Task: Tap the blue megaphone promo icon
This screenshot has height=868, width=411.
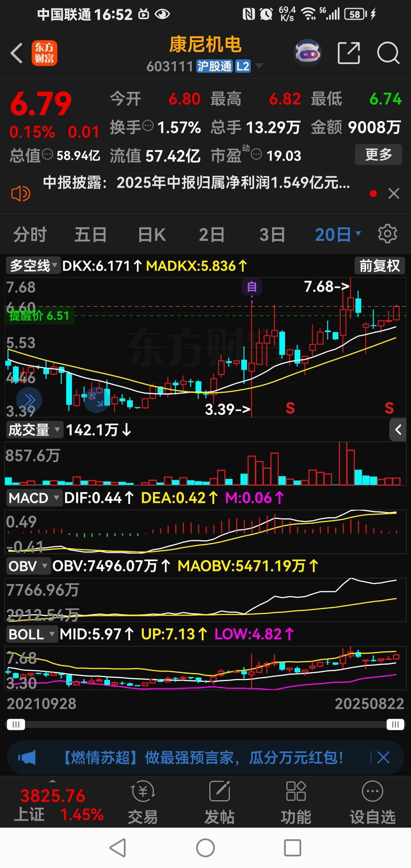Action: (27, 757)
